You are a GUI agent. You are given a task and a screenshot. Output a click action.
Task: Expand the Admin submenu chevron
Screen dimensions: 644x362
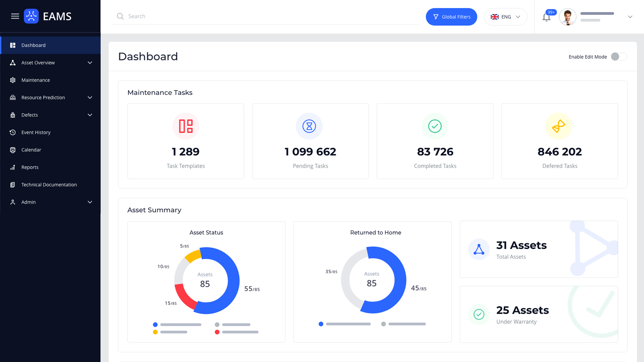(90, 202)
